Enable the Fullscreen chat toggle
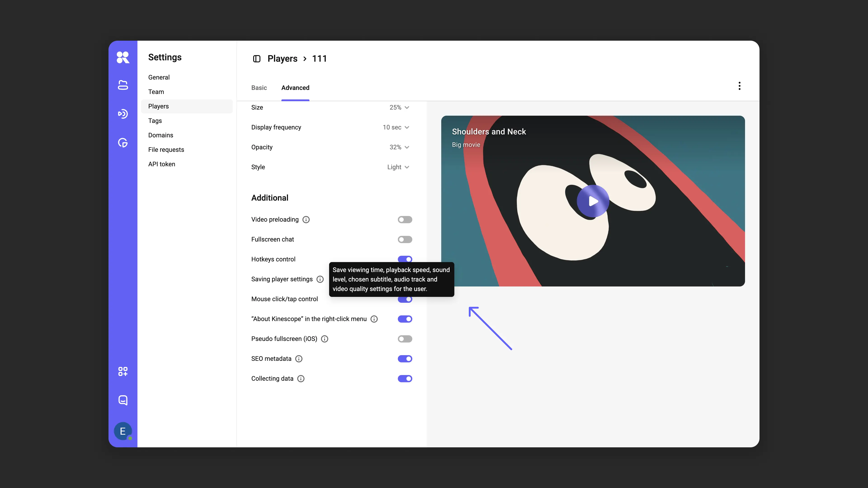Viewport: 868px width, 488px height. [405, 239]
